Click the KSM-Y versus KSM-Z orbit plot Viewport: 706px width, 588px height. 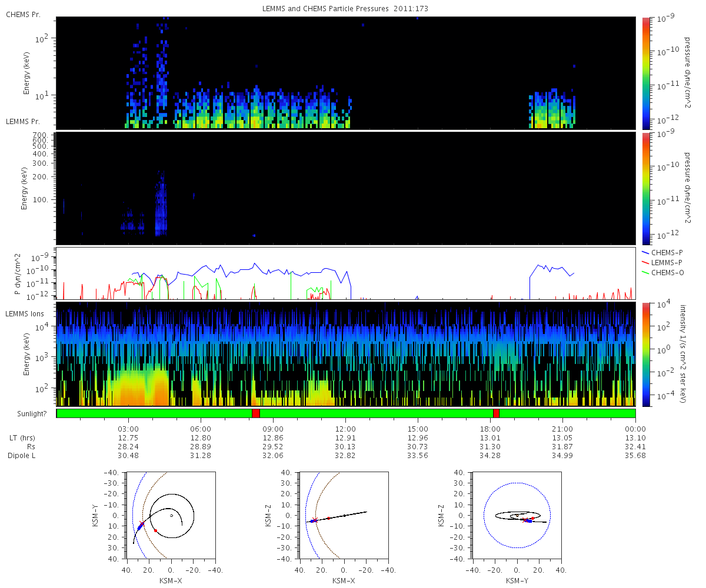click(517, 515)
